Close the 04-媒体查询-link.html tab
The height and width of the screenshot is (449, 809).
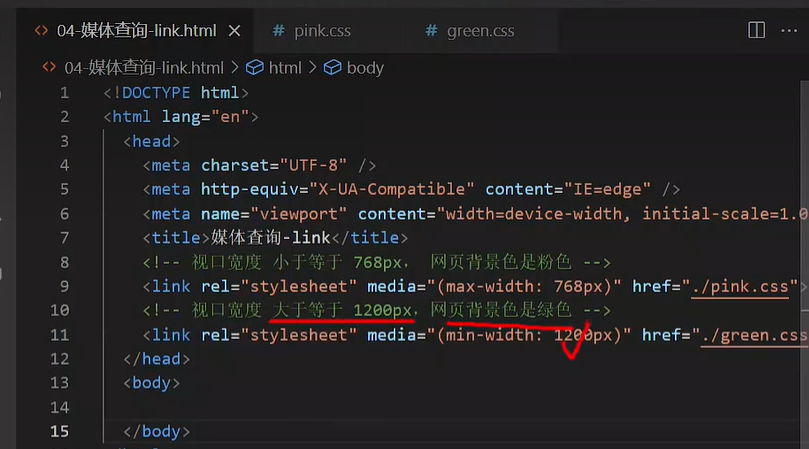coord(235,30)
